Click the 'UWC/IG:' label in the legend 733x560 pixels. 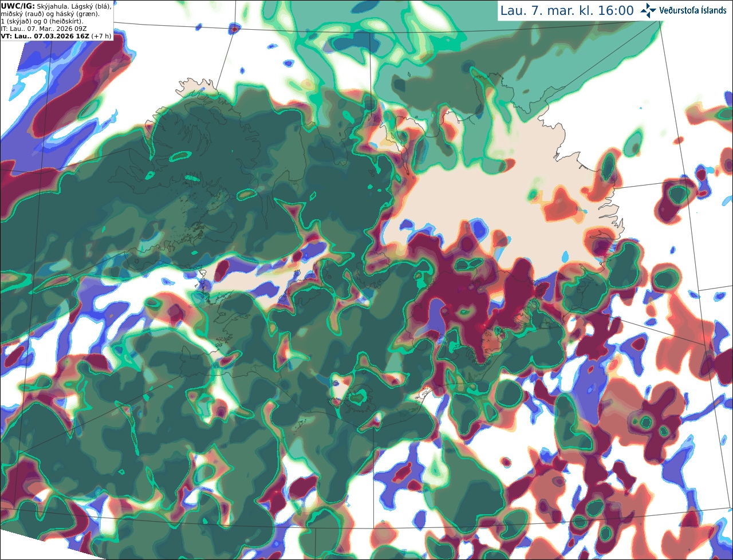pos(18,6)
